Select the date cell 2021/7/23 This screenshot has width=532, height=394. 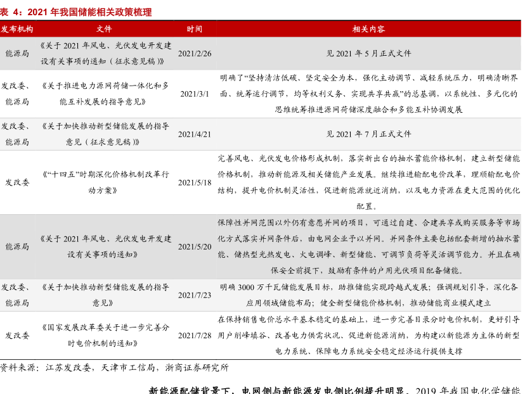pos(195,295)
